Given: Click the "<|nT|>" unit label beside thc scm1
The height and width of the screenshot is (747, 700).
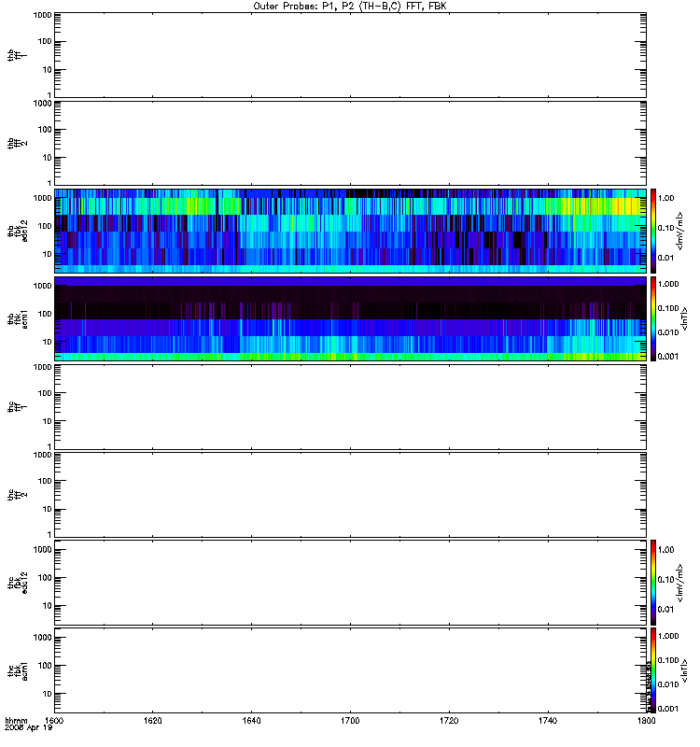Looking at the screenshot, I should click(x=684, y=670).
